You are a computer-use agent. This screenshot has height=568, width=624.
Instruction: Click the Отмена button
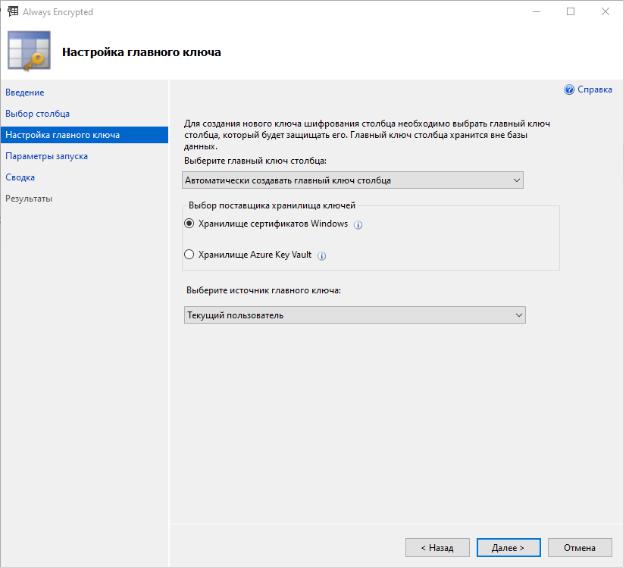click(580, 548)
